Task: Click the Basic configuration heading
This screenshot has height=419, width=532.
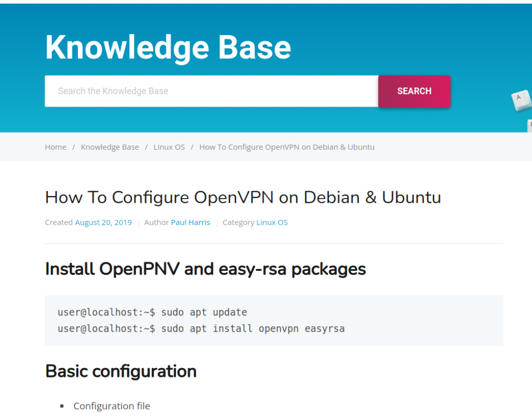Action: [121, 371]
